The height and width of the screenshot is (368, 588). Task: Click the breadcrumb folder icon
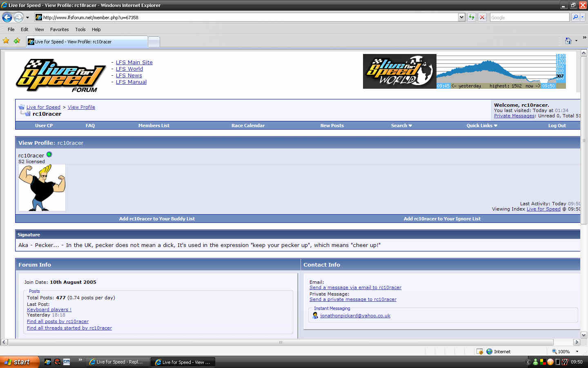(21, 107)
